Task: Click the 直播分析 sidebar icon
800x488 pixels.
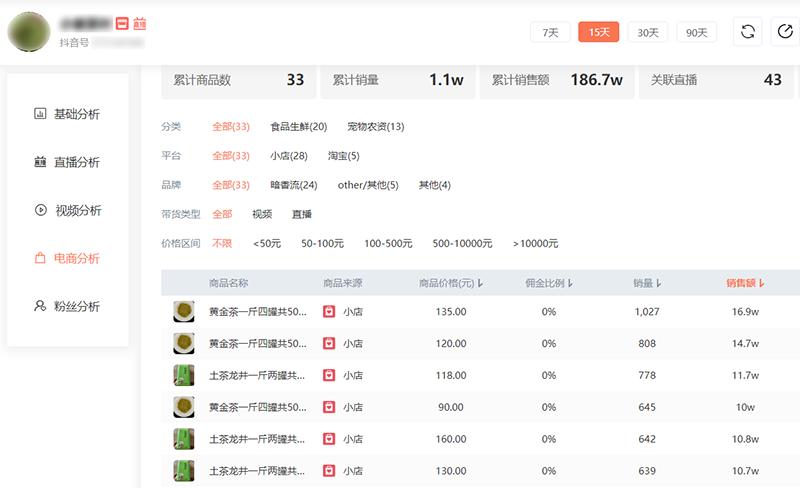Action: [40, 162]
